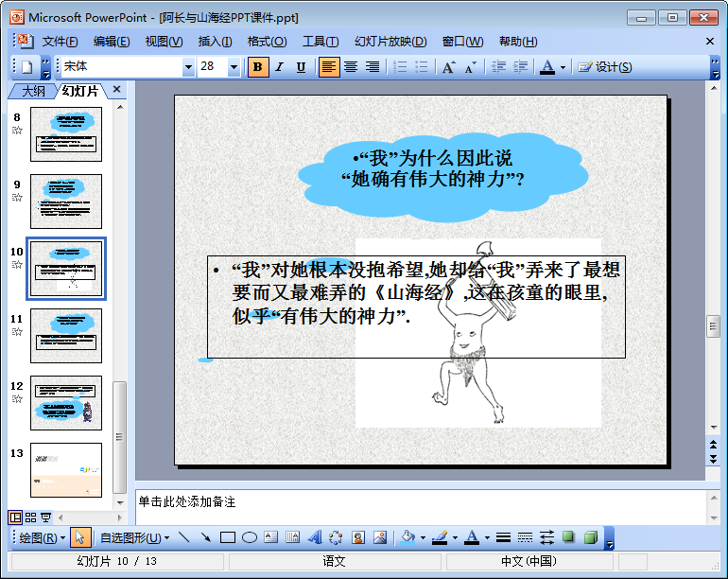This screenshot has height=579, width=728.
Task: Open the font name dropdown 宋体
Action: [188, 67]
